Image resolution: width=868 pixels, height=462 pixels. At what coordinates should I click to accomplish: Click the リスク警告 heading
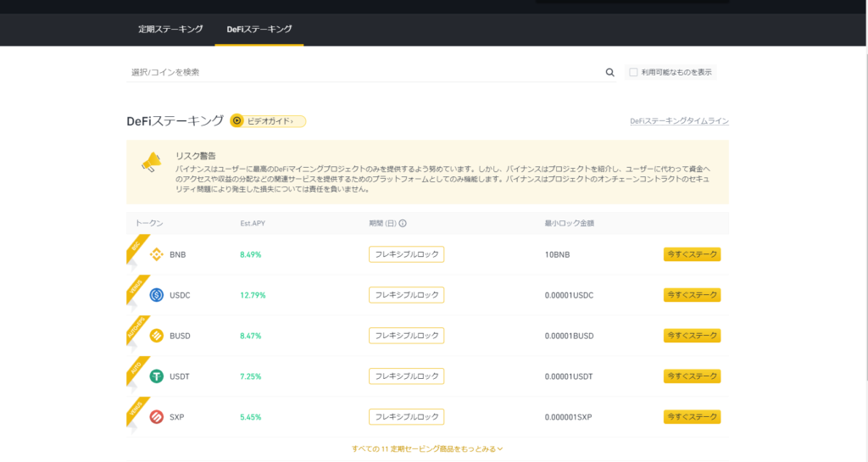pyautogui.click(x=196, y=156)
